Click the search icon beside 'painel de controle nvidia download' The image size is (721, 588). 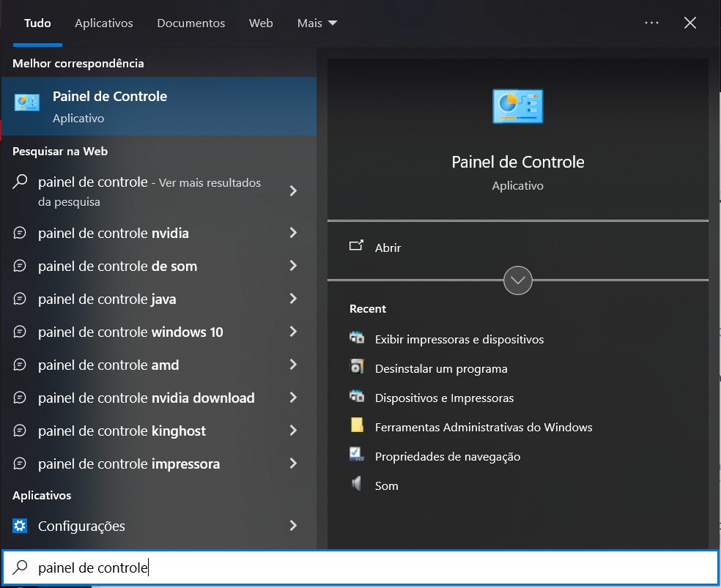20,398
